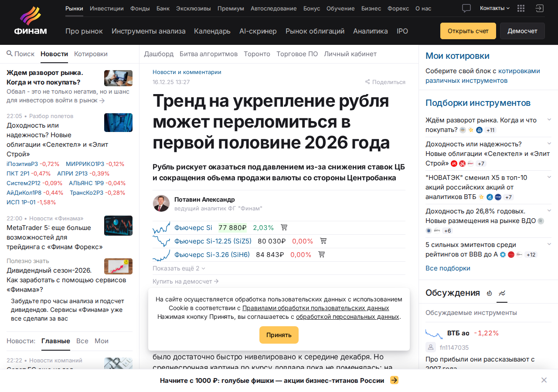
Task: Open the Контакты dropdown
Action: click(x=495, y=8)
